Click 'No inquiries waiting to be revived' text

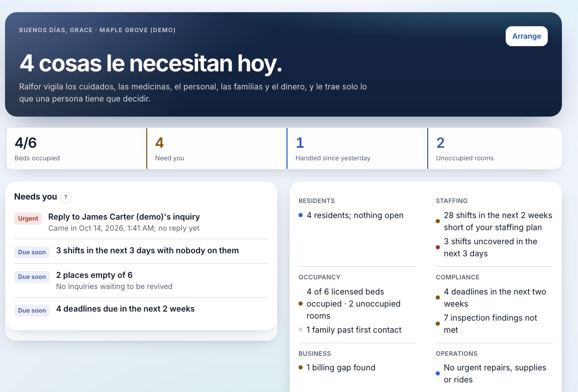point(114,286)
